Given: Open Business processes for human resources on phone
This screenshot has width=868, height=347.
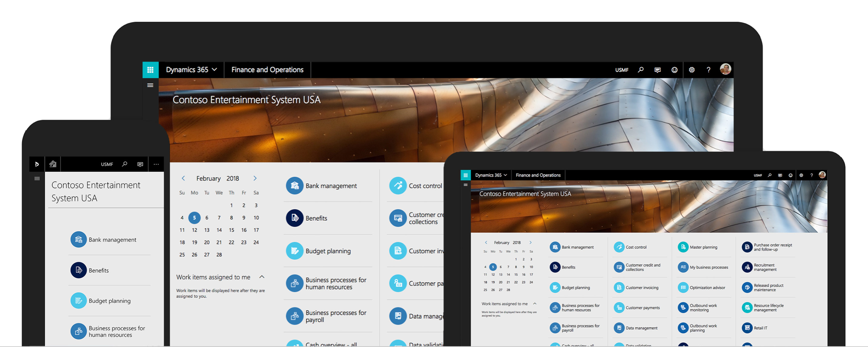Looking at the screenshot, I should (108, 331).
